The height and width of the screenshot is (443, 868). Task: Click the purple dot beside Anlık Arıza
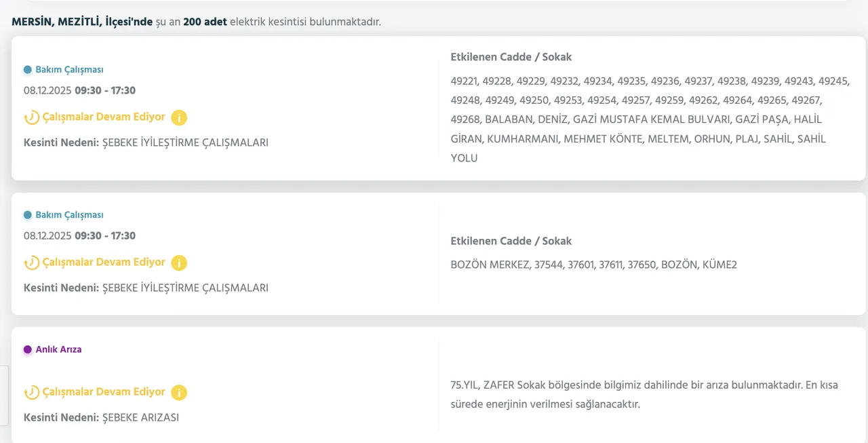pos(28,349)
